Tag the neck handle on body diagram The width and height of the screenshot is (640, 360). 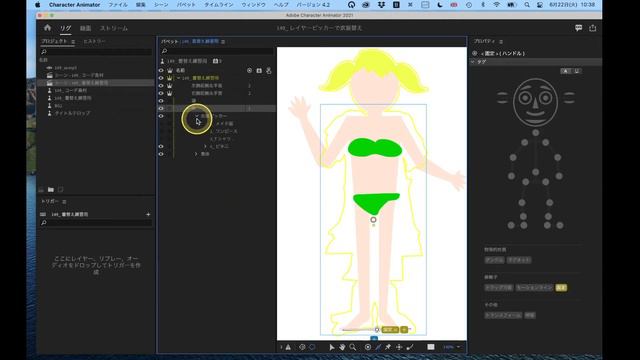click(536, 133)
